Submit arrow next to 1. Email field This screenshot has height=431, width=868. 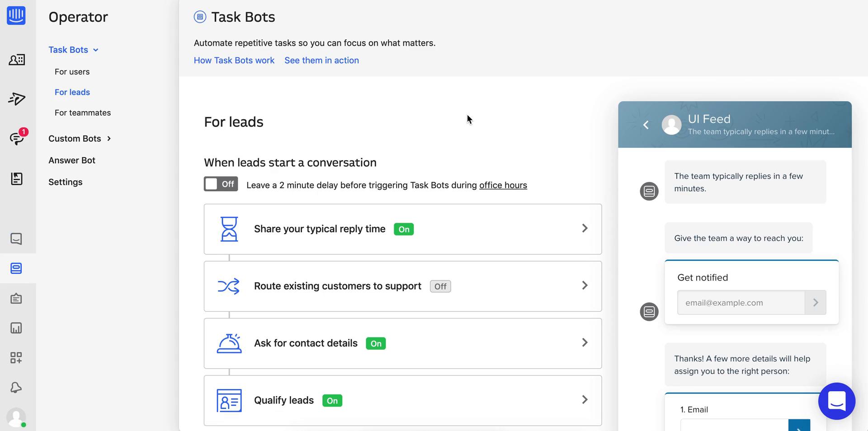click(x=799, y=425)
